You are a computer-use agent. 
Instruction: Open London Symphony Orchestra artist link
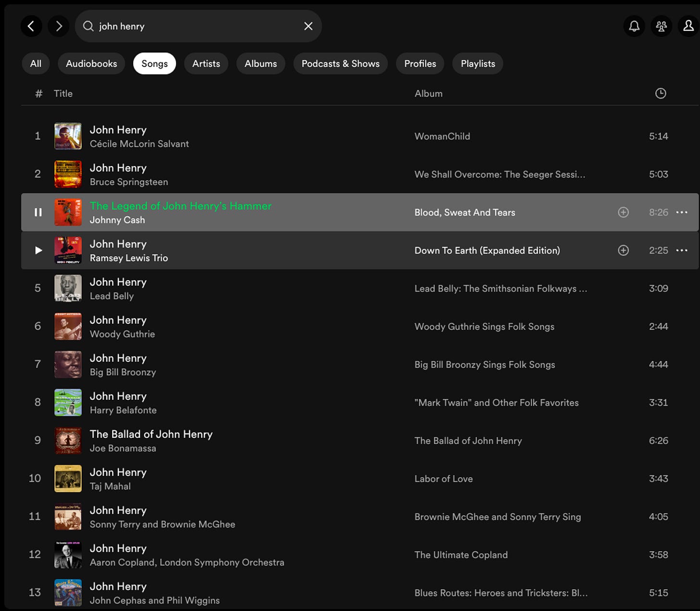(222, 562)
